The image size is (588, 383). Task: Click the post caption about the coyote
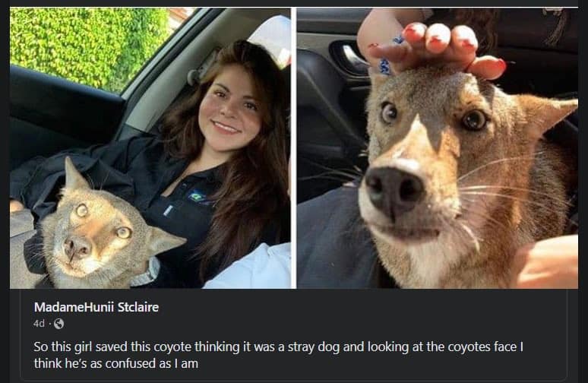(279, 347)
